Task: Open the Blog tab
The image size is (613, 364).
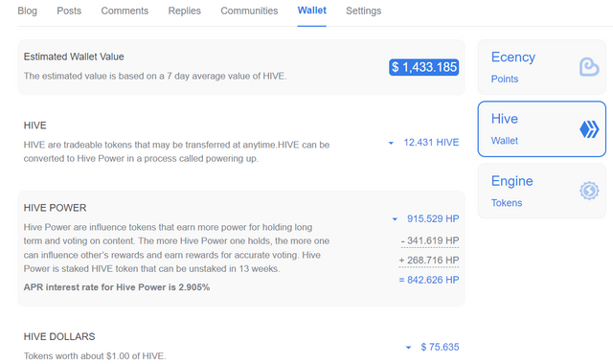Action: click(x=28, y=11)
